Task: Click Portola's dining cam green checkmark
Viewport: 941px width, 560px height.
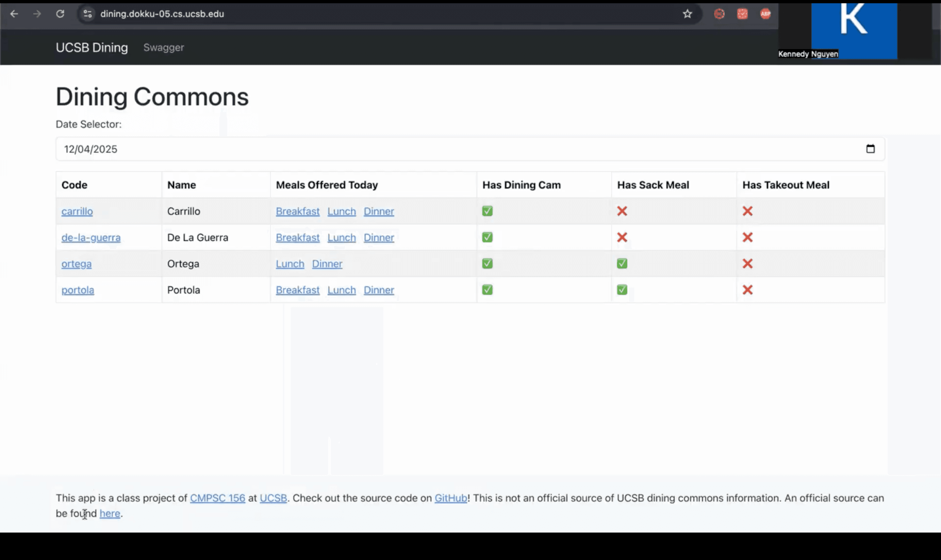Action: click(x=487, y=290)
